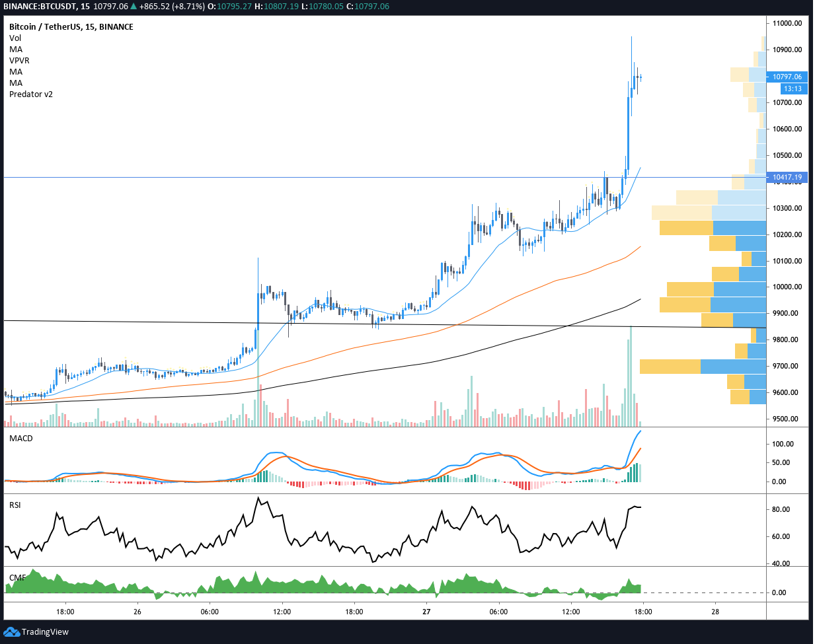This screenshot has height=644, width=815.
Task: Click the 10000.00 price scale label
Action: tap(787, 287)
